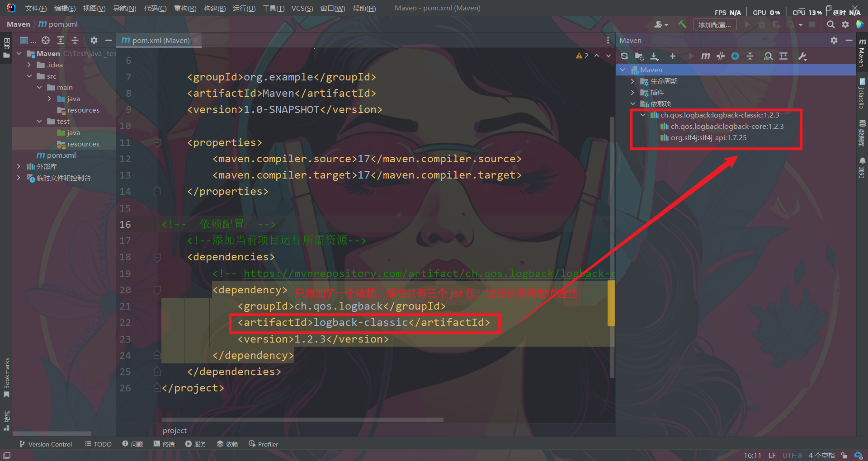Open the Refactor menu

click(x=185, y=8)
